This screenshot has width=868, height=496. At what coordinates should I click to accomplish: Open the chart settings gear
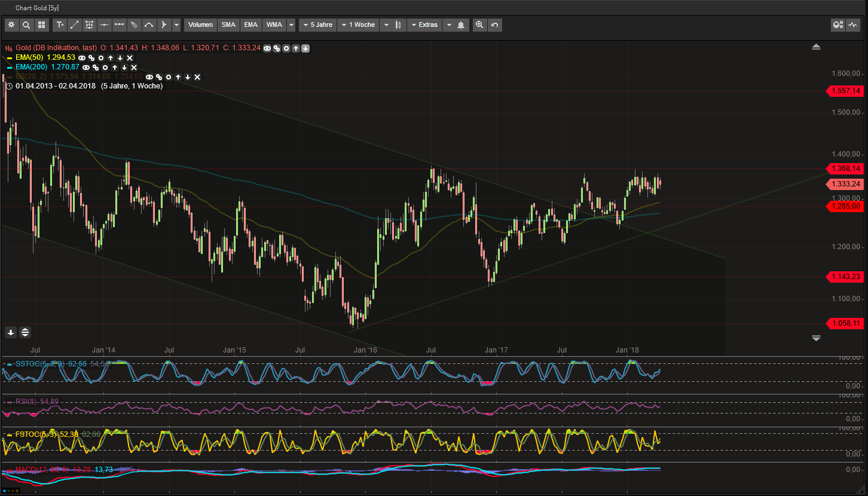pyautogui.click(x=11, y=25)
